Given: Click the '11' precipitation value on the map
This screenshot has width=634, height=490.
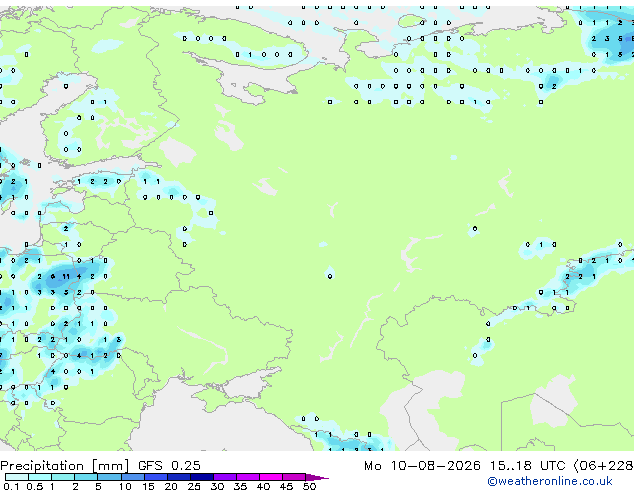Looking at the screenshot, I should pyautogui.click(x=66, y=277).
